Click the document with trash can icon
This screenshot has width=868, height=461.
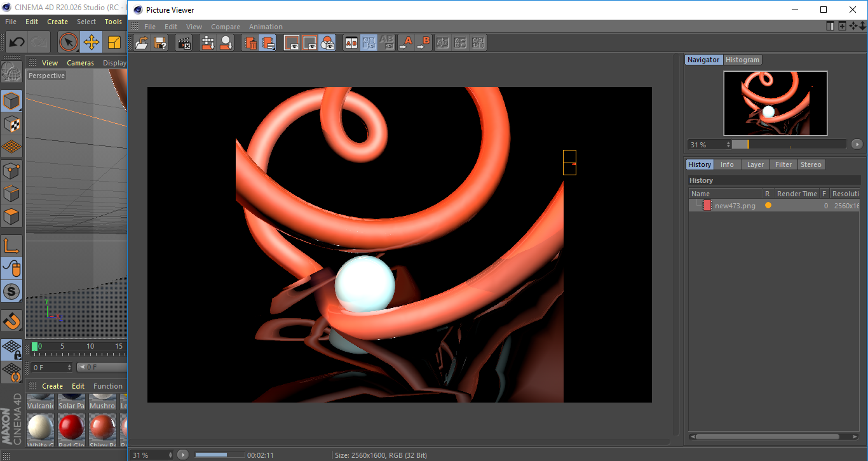[x=250, y=43]
